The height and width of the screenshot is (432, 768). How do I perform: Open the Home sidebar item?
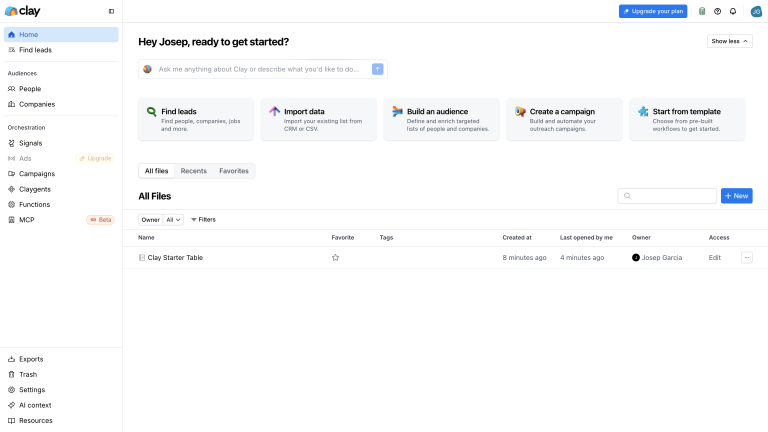61,34
